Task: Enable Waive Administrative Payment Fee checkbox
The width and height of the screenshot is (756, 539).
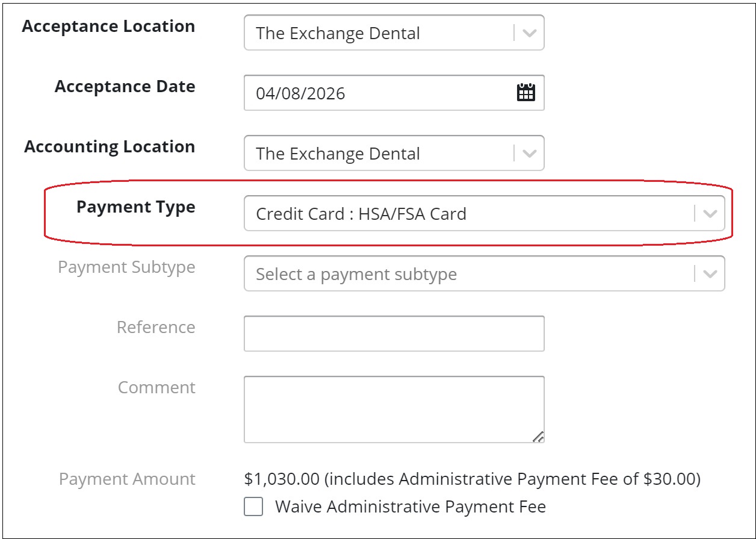Action: click(253, 507)
